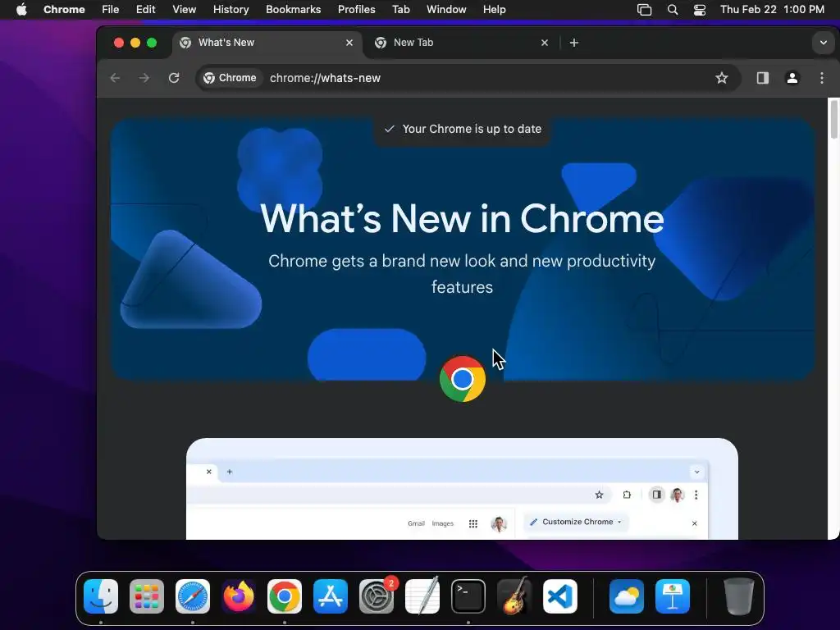Open Chrome's three-dot menu
Screen dimensions: 840x630
pos(822,78)
